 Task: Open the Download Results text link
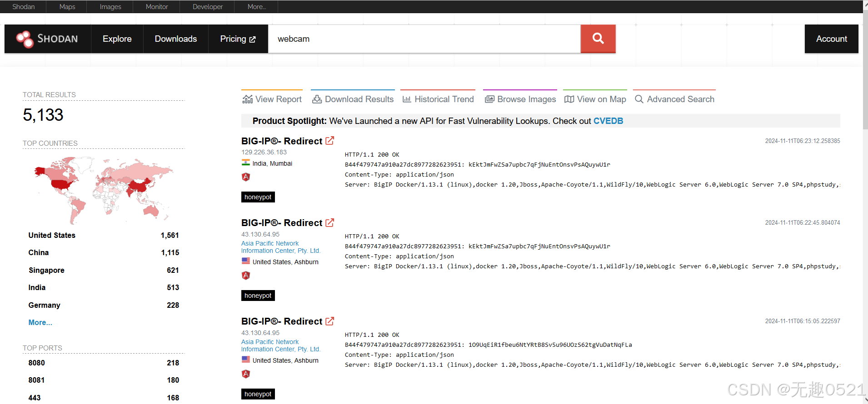pos(359,99)
